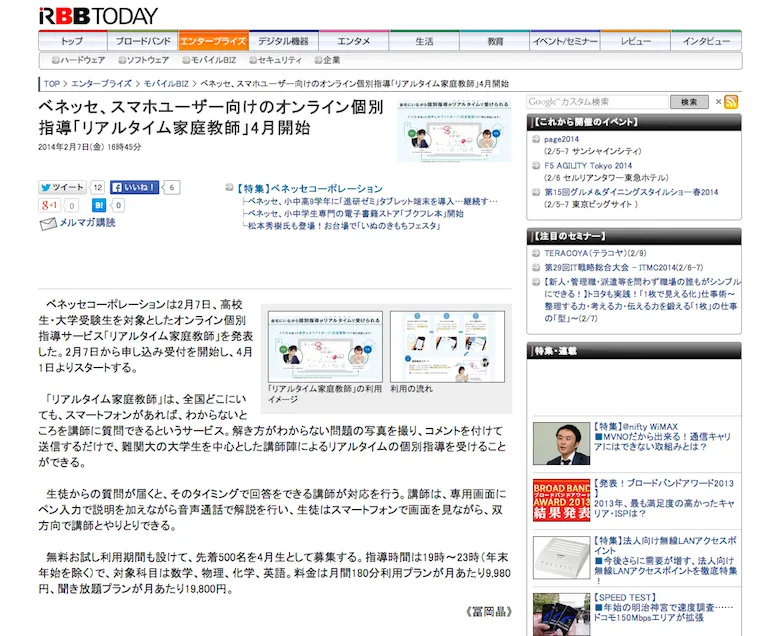This screenshot has height=636, width=780.
Task: Click the Hatena B! bookmark icon
Action: tap(98, 205)
